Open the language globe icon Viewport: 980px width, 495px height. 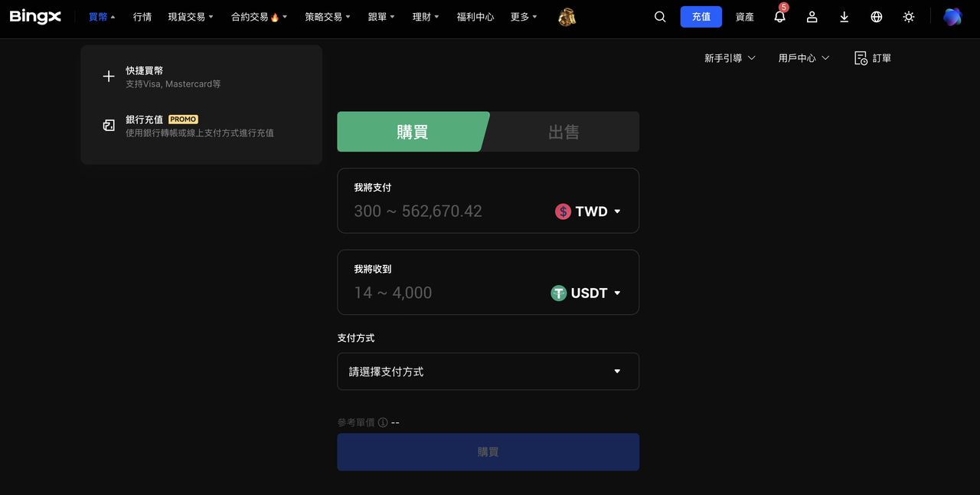coord(877,17)
